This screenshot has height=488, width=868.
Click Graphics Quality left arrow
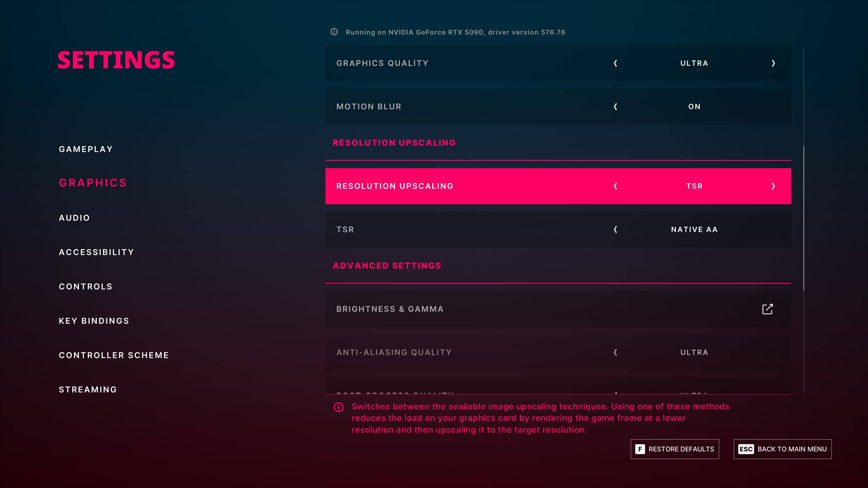click(x=615, y=63)
